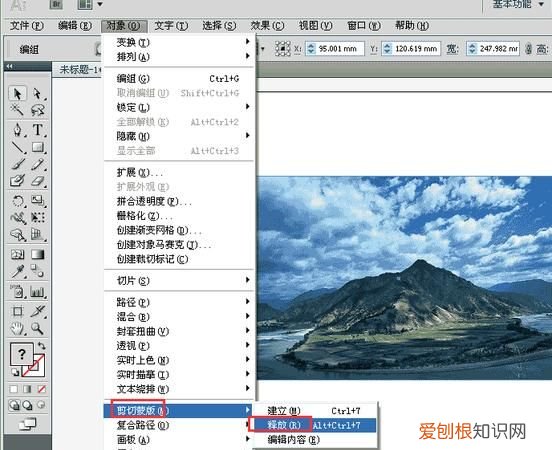
Task: Select the Scale tool
Action: [x=38, y=201]
